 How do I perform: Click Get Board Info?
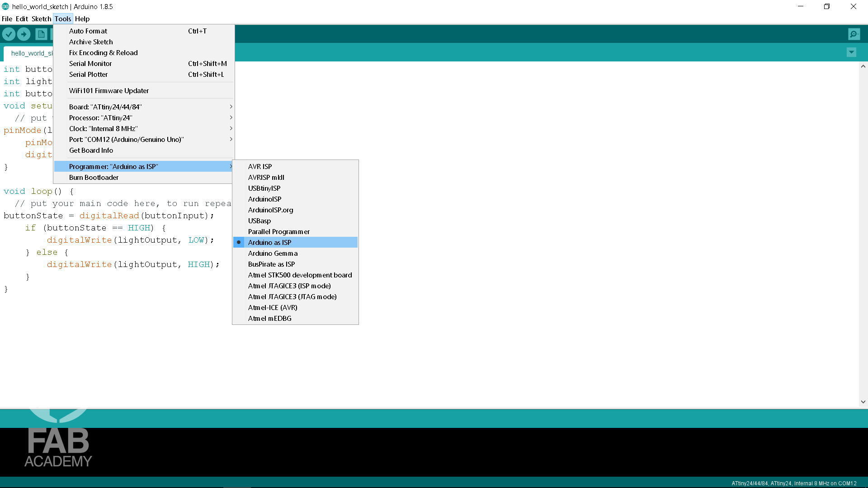click(x=144, y=150)
